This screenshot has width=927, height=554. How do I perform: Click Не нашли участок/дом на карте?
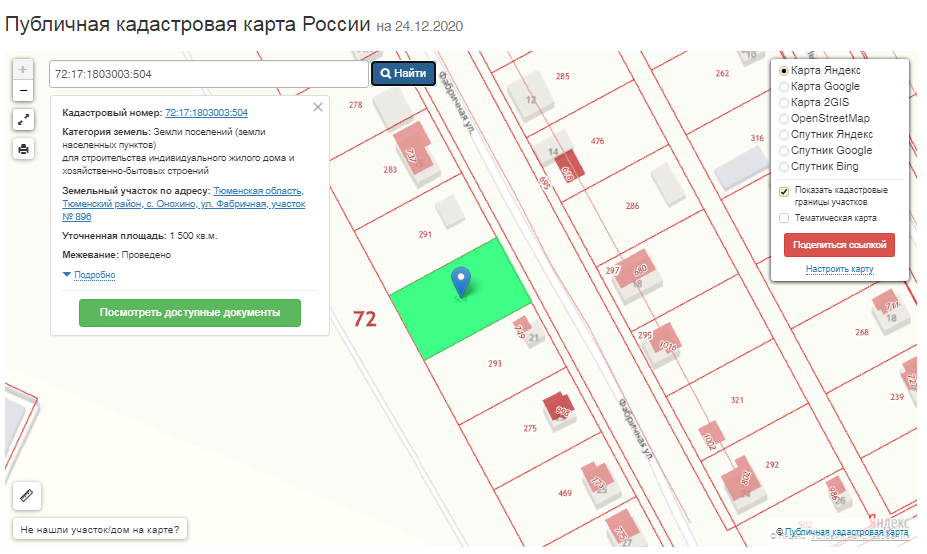pyautogui.click(x=101, y=529)
